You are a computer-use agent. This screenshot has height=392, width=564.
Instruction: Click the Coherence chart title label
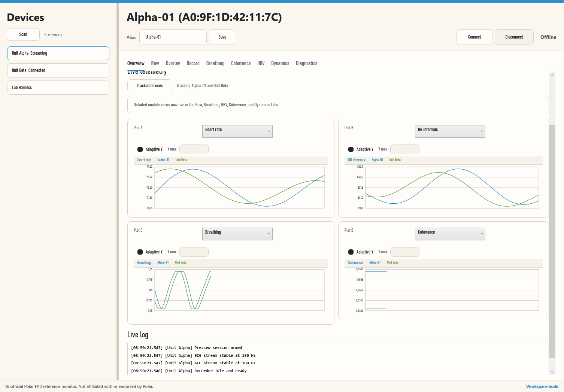click(x=355, y=262)
